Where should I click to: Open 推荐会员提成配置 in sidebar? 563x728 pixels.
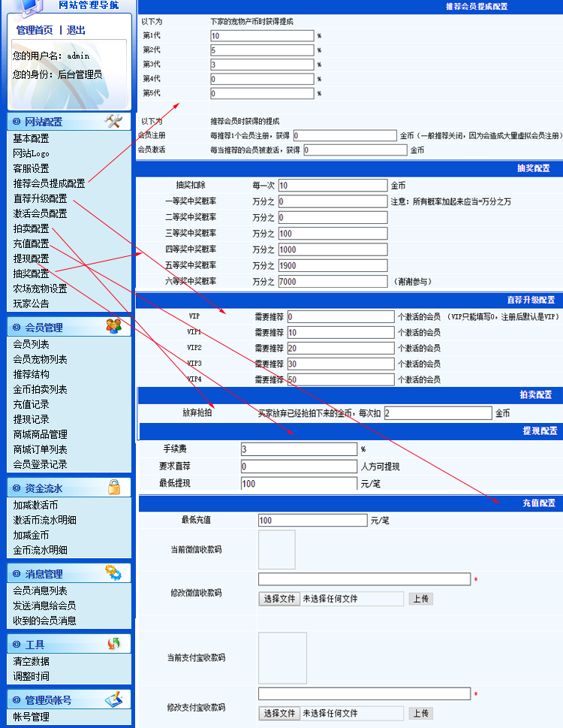click(x=49, y=183)
